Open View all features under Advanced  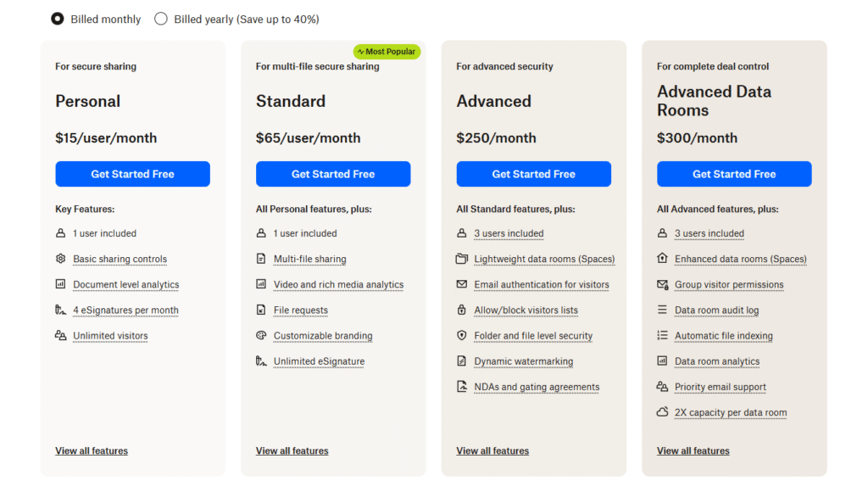point(492,451)
